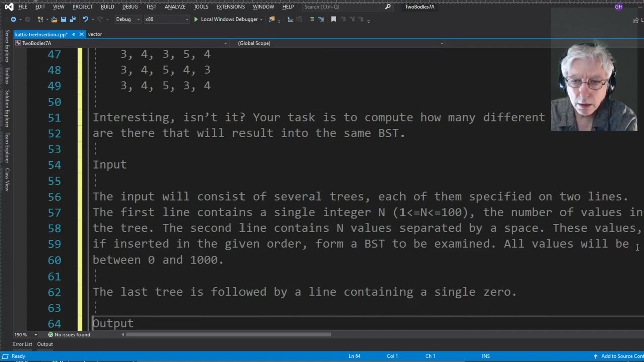Open the Output panel tab
Viewport: 644px width, 362px height.
tap(45, 344)
